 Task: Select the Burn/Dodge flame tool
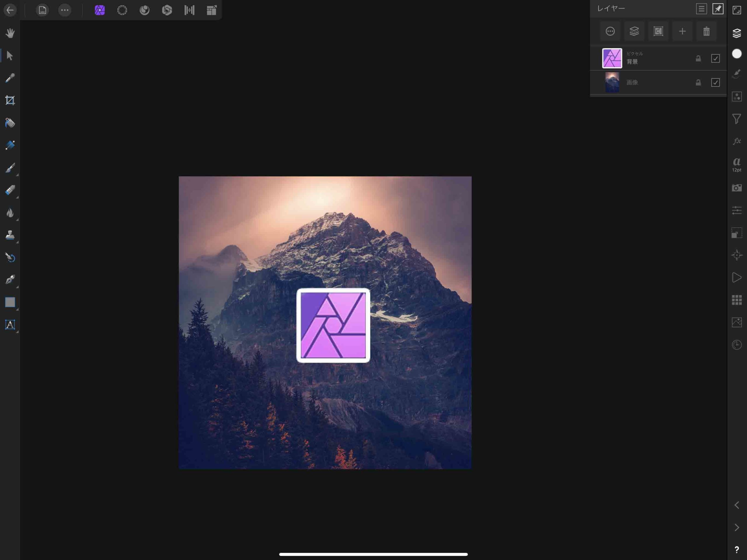(x=10, y=213)
